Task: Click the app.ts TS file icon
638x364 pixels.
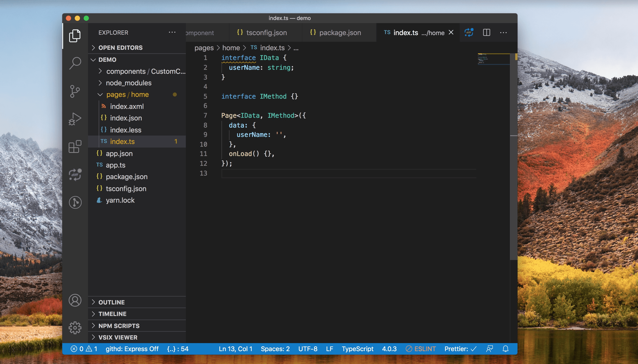Action: pos(99,165)
